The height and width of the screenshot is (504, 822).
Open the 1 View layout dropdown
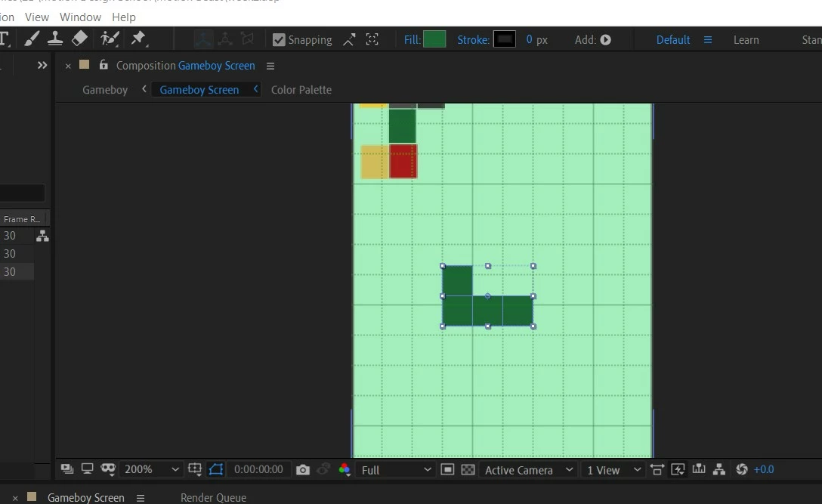pyautogui.click(x=613, y=470)
